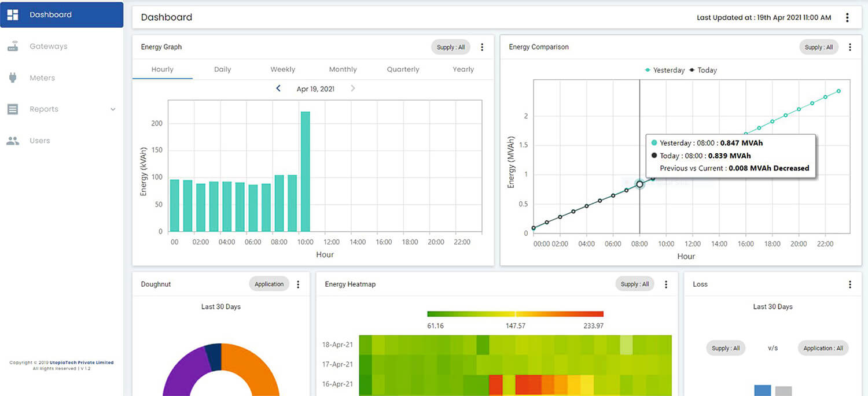
Task: Open the Energy Graph Supply : All filter
Action: [451, 47]
